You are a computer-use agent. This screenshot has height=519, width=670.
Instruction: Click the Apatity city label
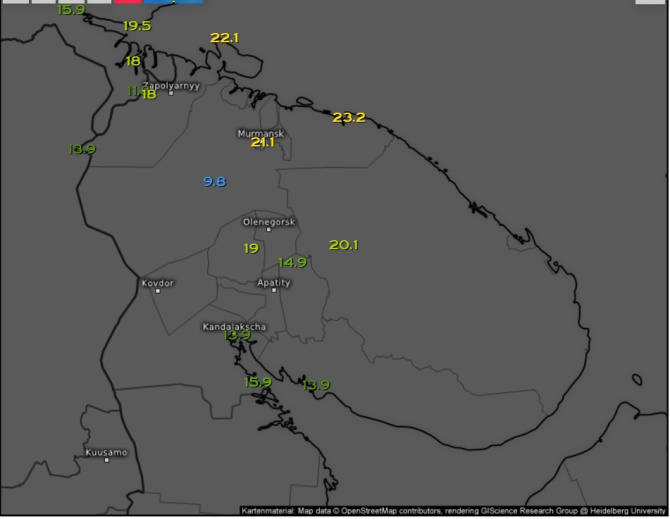click(273, 283)
